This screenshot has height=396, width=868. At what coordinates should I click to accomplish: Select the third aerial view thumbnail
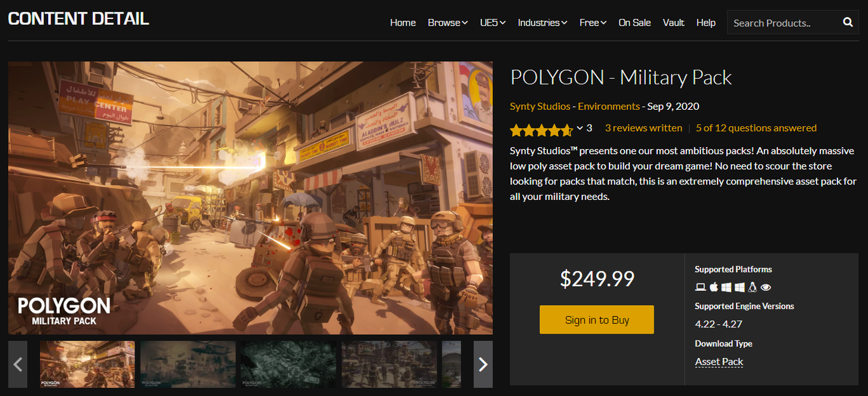click(x=288, y=365)
